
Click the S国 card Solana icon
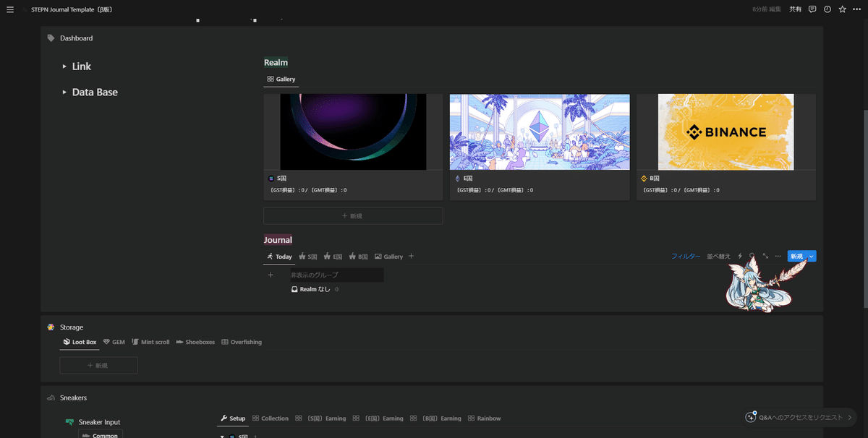pos(271,178)
